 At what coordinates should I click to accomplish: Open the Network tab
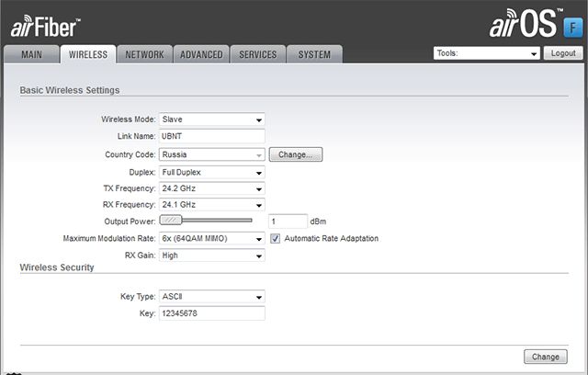144,55
